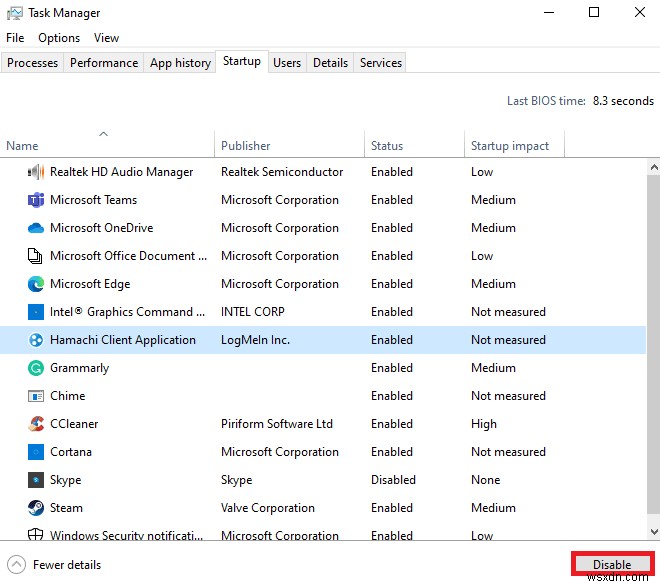Image resolution: width=660 pixels, height=587 pixels.
Task: Click the Steam icon
Action: pyautogui.click(x=36, y=508)
